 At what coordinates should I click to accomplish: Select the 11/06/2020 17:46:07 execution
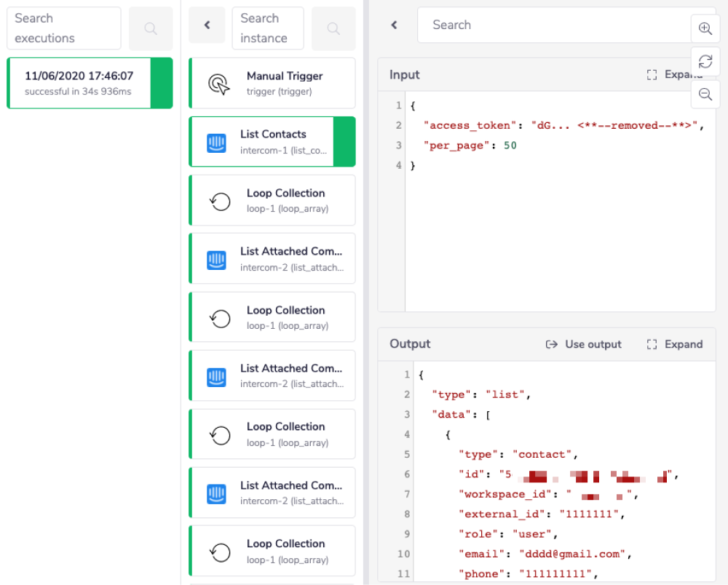[x=79, y=83]
